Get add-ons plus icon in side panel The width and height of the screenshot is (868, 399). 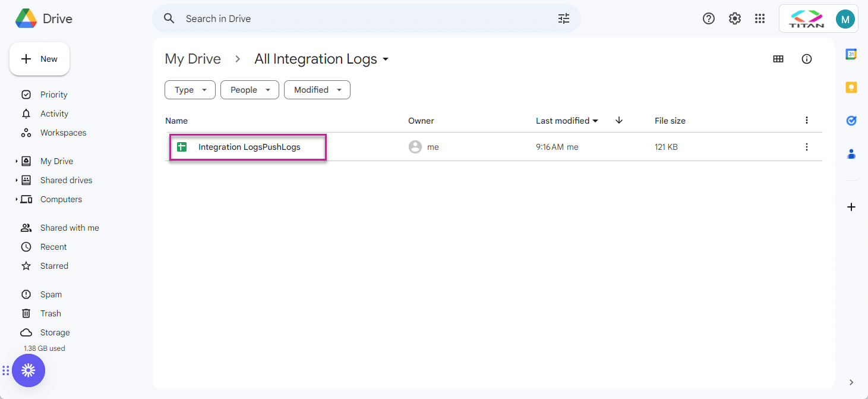pyautogui.click(x=851, y=207)
